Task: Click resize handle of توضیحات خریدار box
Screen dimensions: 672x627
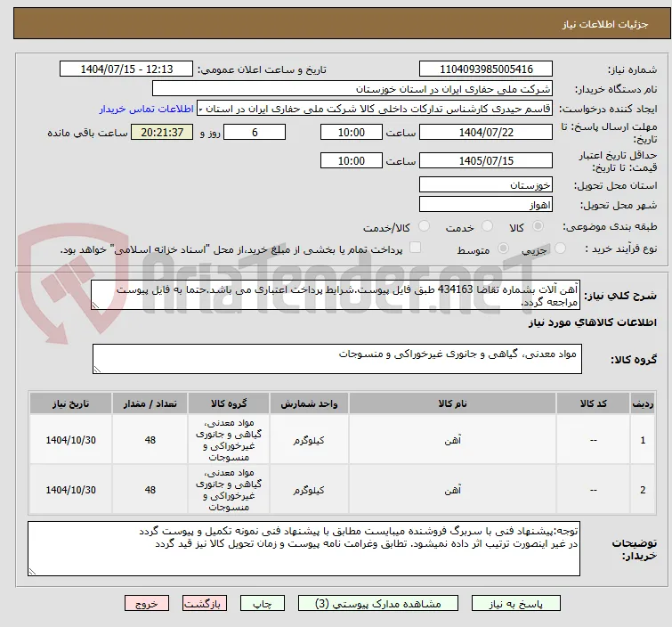Action: pos(32,571)
